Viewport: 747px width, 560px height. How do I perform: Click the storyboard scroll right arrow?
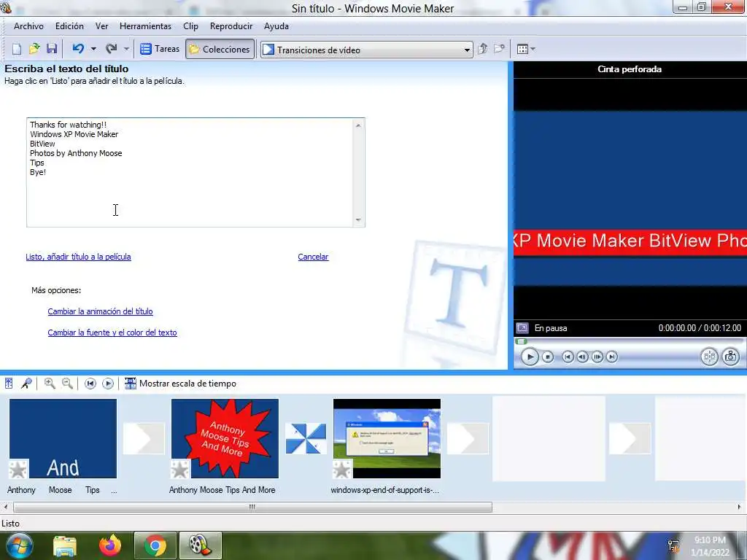click(740, 507)
